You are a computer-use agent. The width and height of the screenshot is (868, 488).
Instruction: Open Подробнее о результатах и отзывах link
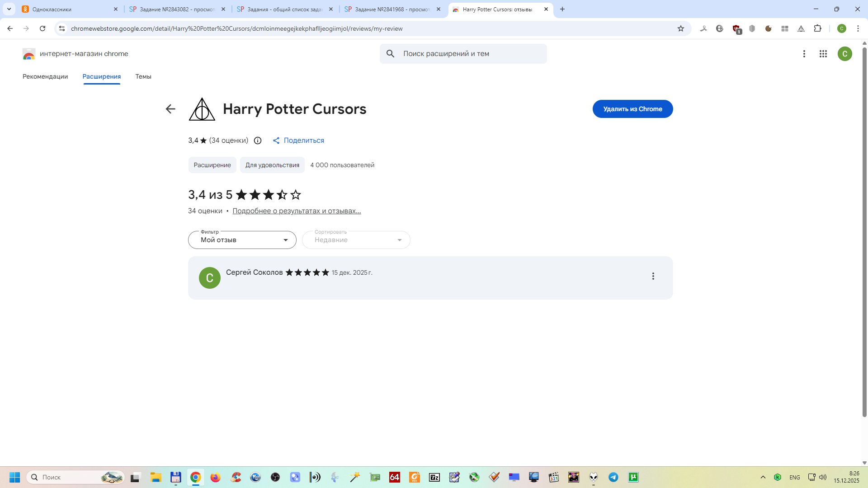click(x=297, y=211)
